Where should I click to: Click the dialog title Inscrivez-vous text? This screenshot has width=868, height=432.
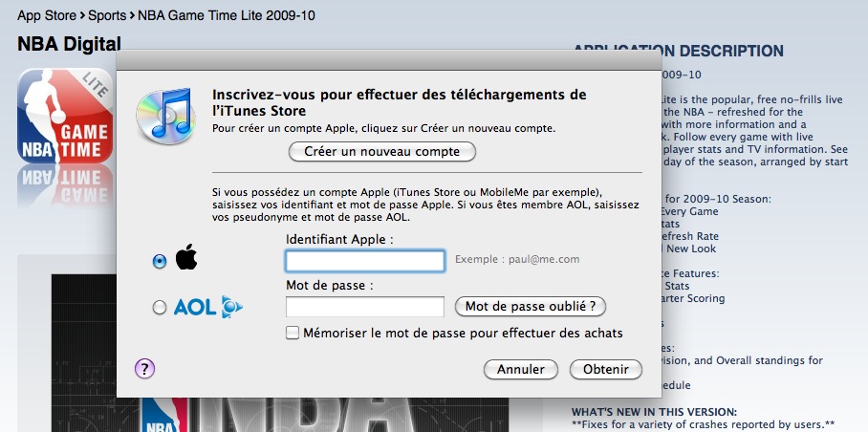pos(400,102)
